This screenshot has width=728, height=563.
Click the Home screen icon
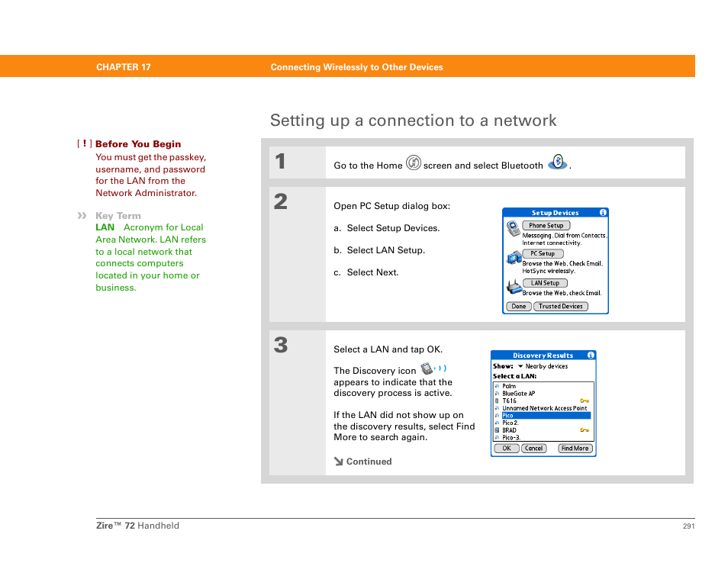click(x=413, y=162)
